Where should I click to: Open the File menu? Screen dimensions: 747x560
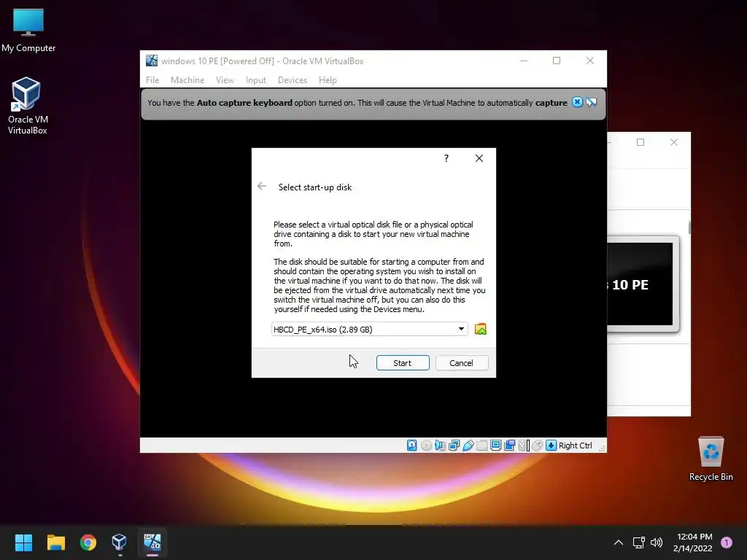tap(152, 80)
